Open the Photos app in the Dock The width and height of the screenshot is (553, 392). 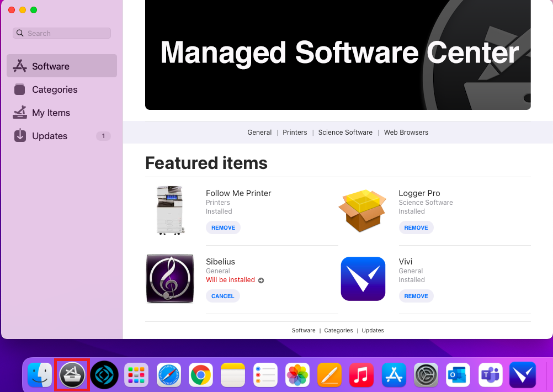(297, 374)
